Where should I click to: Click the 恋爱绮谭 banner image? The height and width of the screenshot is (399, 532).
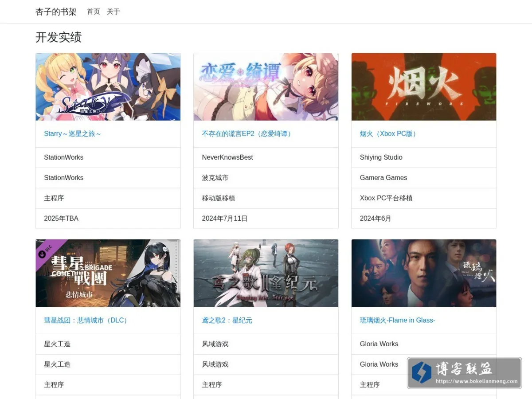click(x=266, y=87)
